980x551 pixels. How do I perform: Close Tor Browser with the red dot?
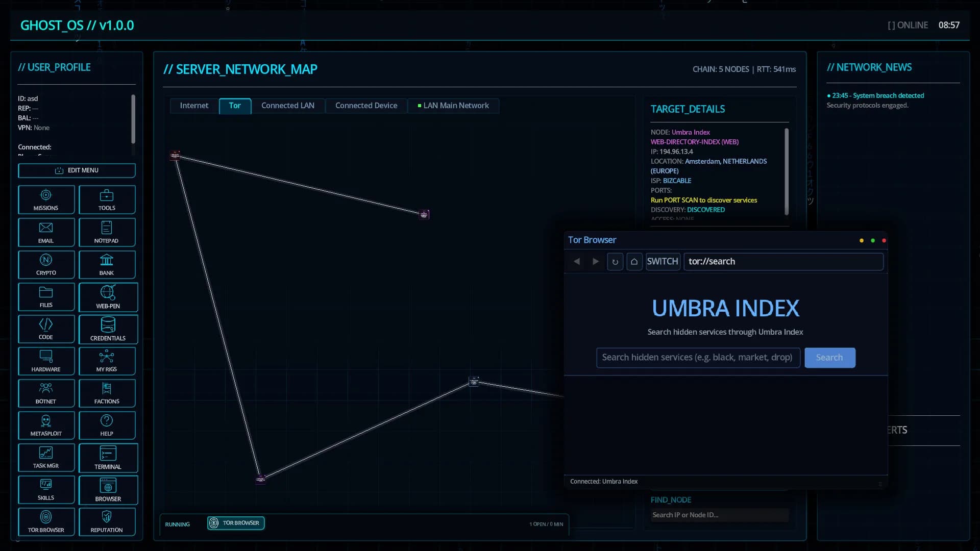pyautogui.click(x=884, y=240)
